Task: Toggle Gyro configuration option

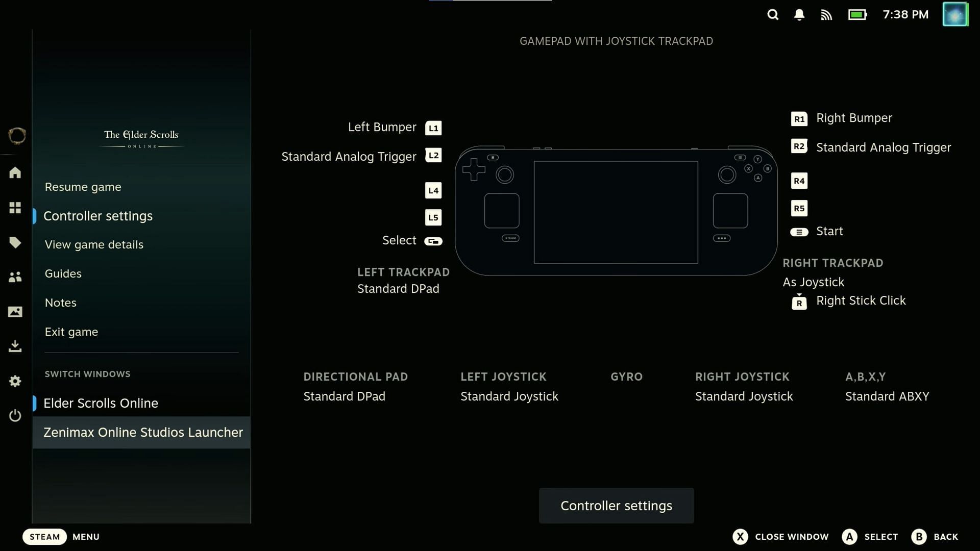Action: 626,386
